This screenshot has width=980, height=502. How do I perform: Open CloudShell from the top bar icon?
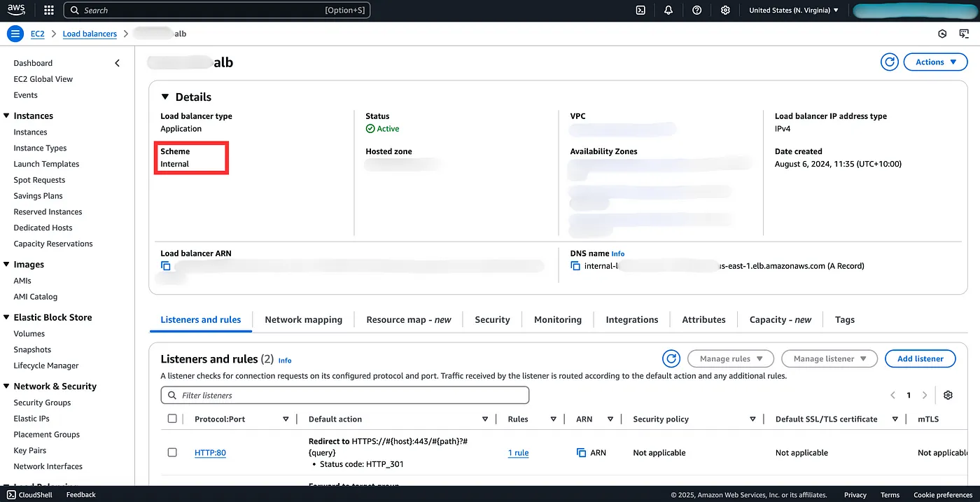[x=640, y=11]
